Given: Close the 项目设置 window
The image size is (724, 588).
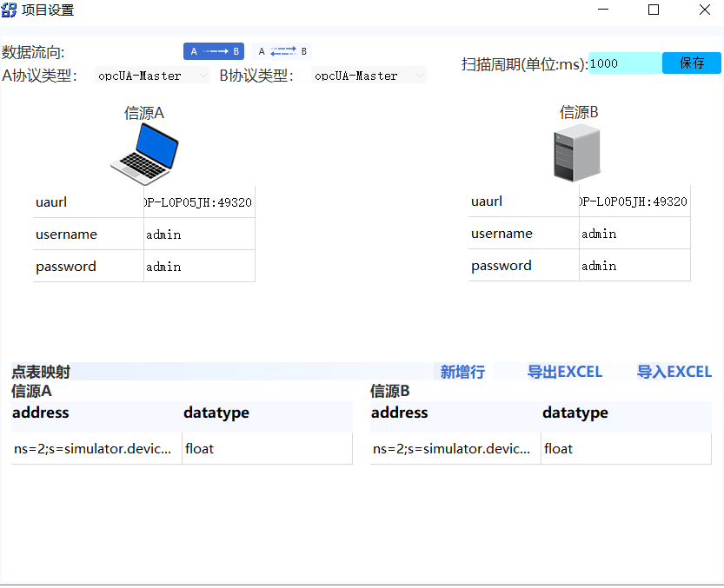Looking at the screenshot, I should [x=705, y=10].
